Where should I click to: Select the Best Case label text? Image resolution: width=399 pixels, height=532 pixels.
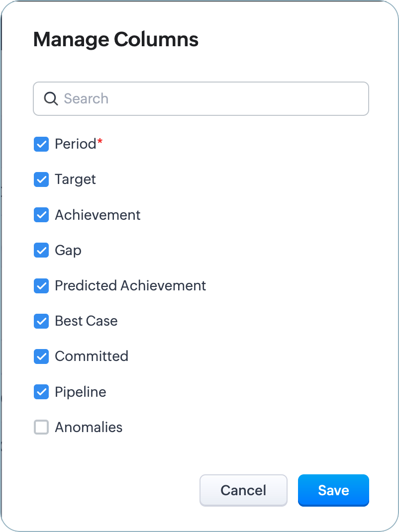(86, 321)
